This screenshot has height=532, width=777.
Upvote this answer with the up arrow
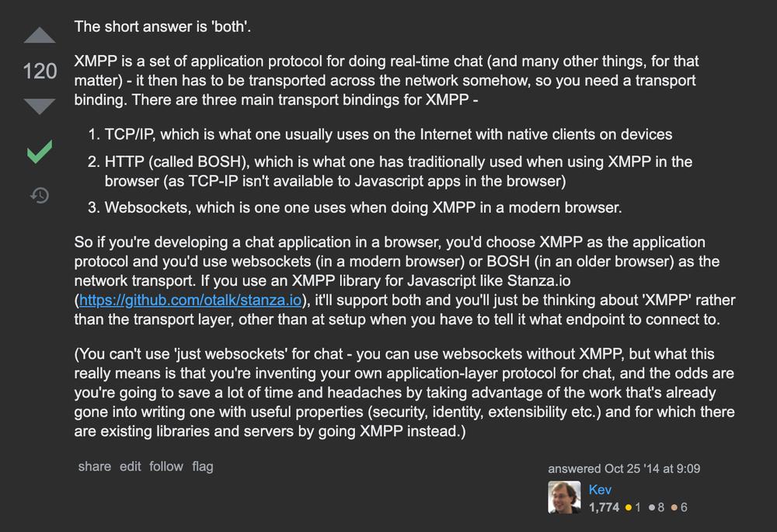coord(40,35)
